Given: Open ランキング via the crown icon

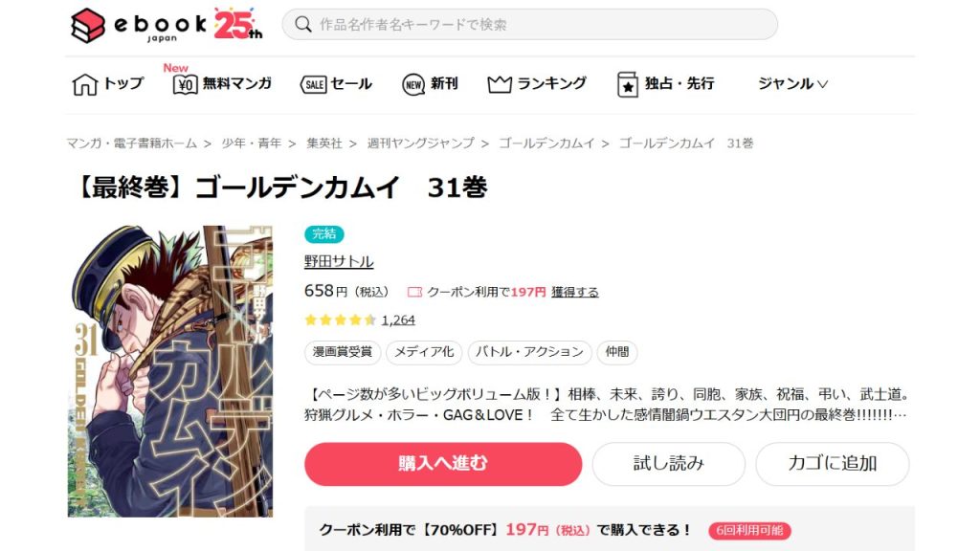Looking at the screenshot, I should (x=500, y=84).
